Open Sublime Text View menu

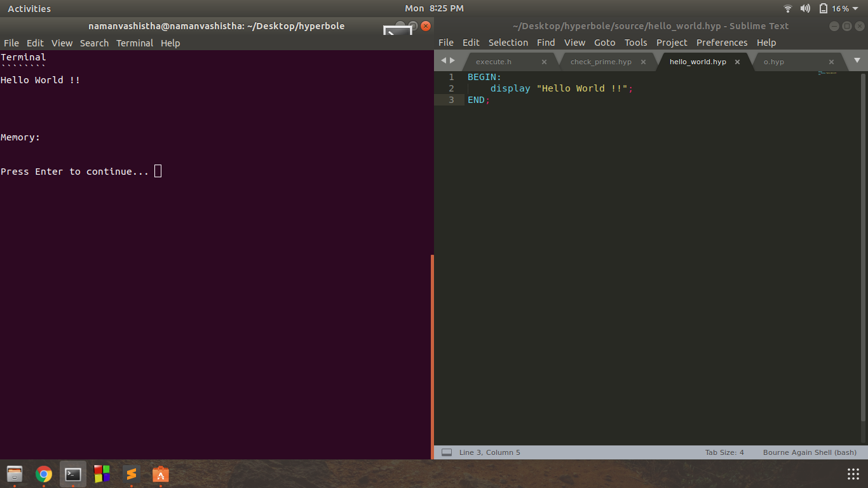point(574,43)
